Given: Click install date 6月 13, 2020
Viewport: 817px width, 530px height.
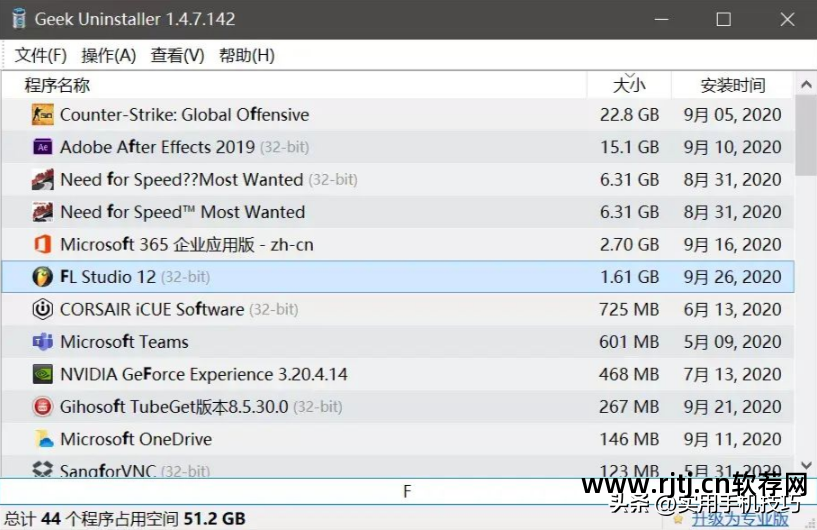Looking at the screenshot, I should pyautogui.click(x=733, y=309).
